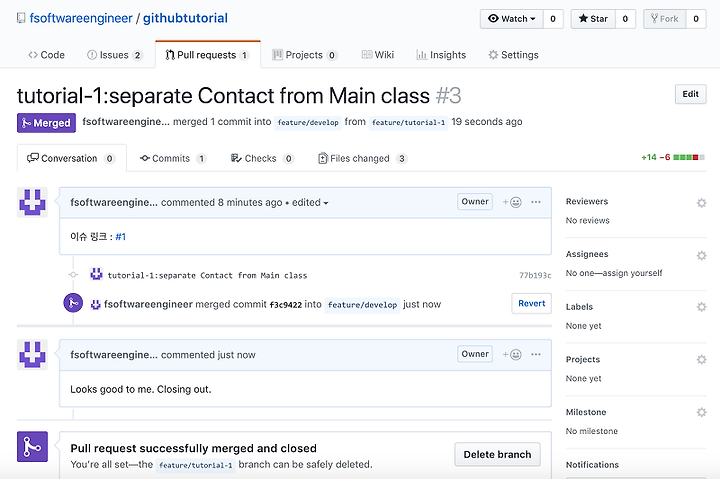Click the Delete branch button
Screen dimensions: 720x479
tap(497, 454)
